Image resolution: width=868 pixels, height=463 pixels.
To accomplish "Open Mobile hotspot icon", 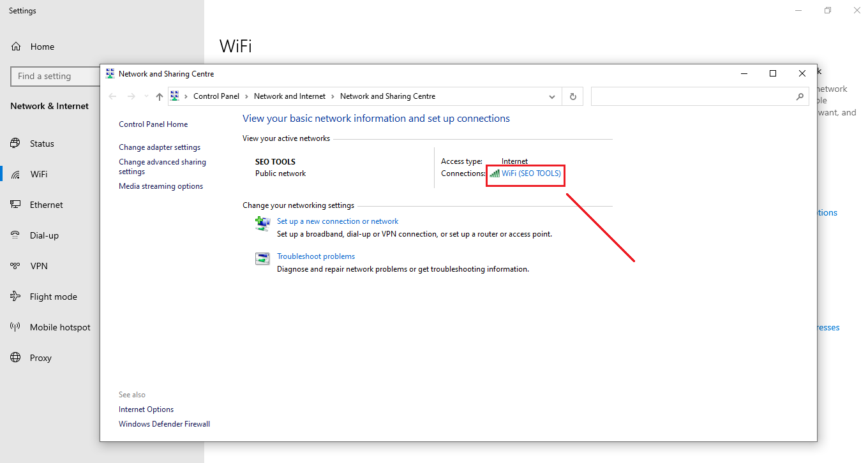I will (16, 327).
